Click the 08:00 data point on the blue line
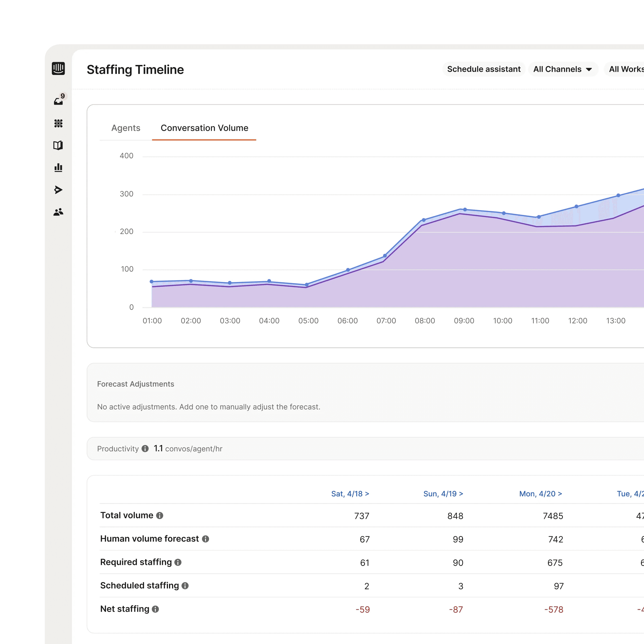 pyautogui.click(x=424, y=220)
